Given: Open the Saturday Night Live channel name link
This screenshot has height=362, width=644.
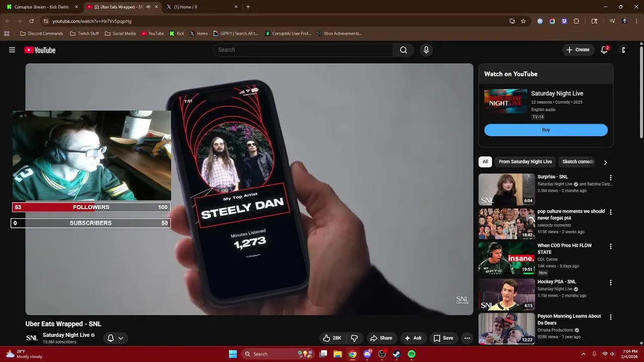Looking at the screenshot, I should click(66, 335).
